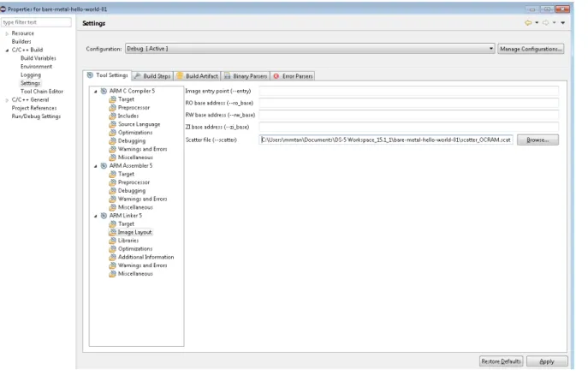Click the back navigation arrow icon

click(x=528, y=23)
